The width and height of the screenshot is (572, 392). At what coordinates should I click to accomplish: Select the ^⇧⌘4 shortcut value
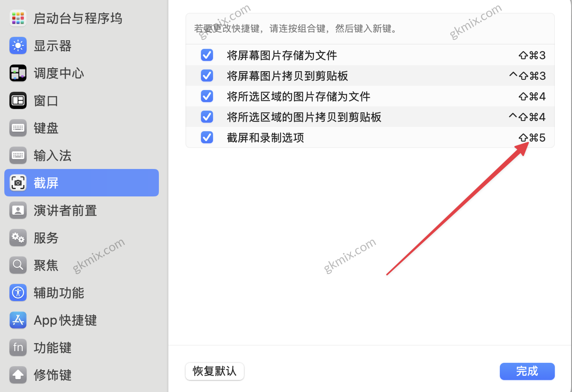pyautogui.click(x=527, y=117)
